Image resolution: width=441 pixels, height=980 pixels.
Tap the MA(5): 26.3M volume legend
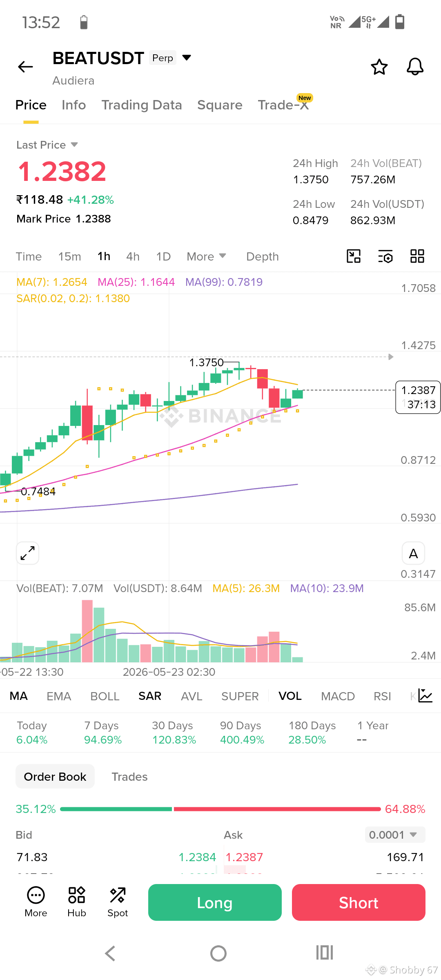(246, 588)
